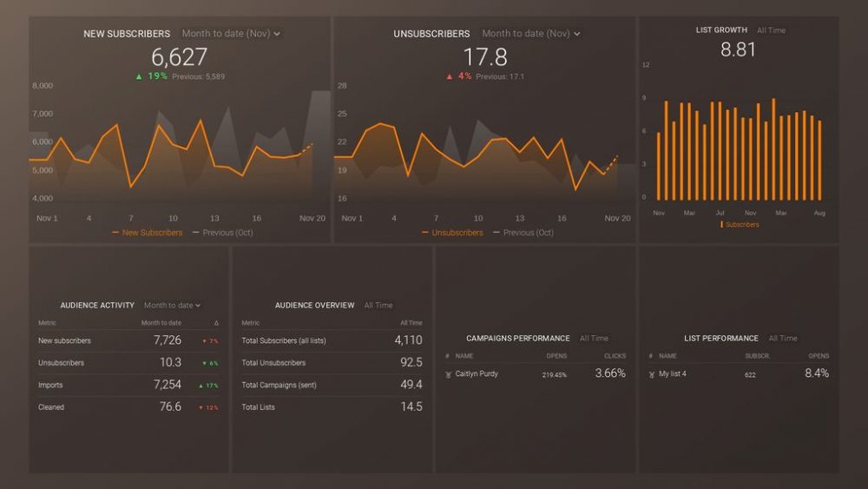Click the OPENS column header in Campaigns Performance
The image size is (868, 489).
pyautogui.click(x=556, y=356)
